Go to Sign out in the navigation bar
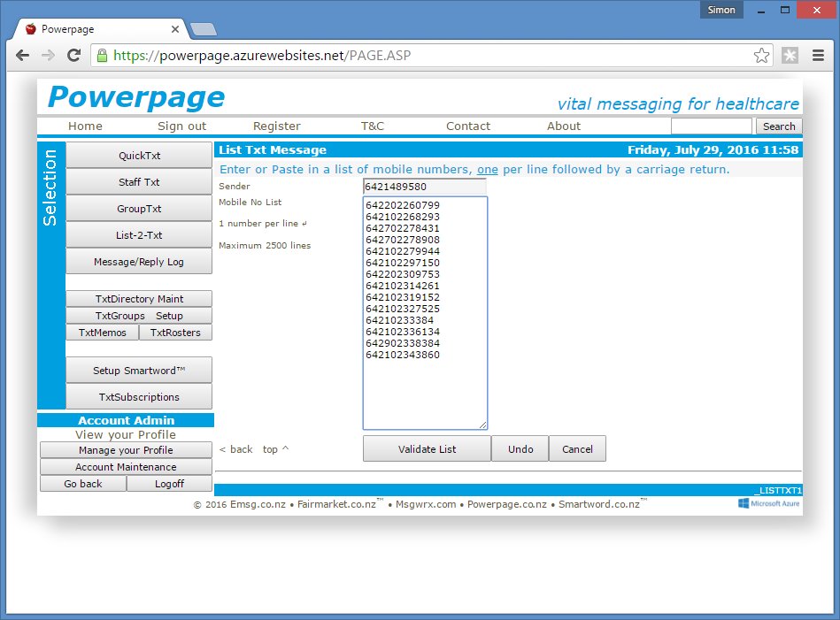The image size is (840, 620). [x=181, y=126]
